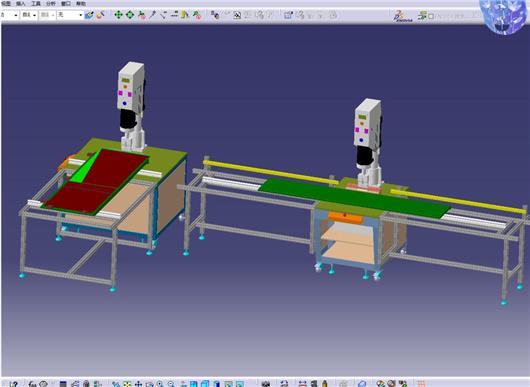
Task: Click the paintbrush Painter icon
Action: click(x=89, y=15)
